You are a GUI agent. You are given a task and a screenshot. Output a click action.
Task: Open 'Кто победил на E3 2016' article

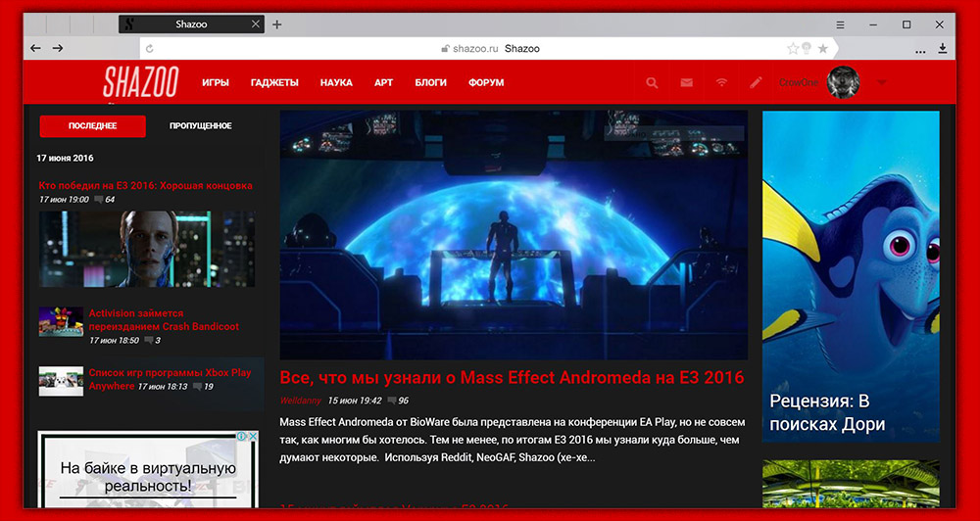coord(146,185)
